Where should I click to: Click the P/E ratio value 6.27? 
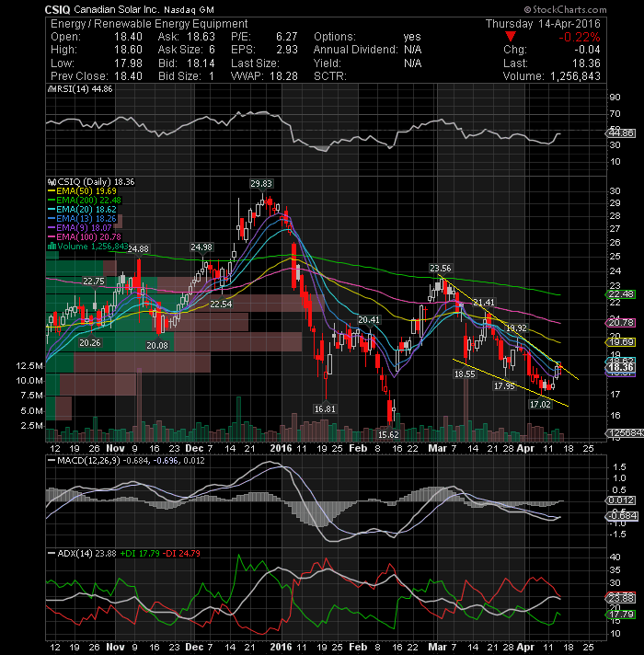point(286,37)
